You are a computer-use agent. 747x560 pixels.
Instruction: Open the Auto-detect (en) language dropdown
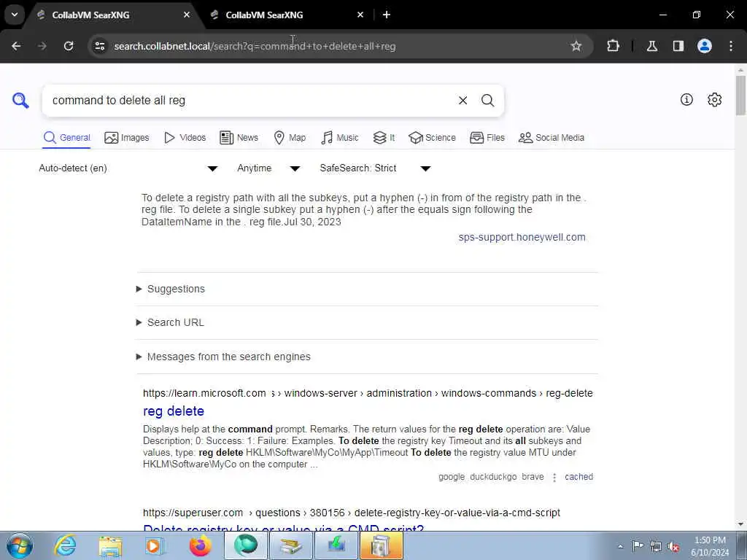pyautogui.click(x=128, y=168)
